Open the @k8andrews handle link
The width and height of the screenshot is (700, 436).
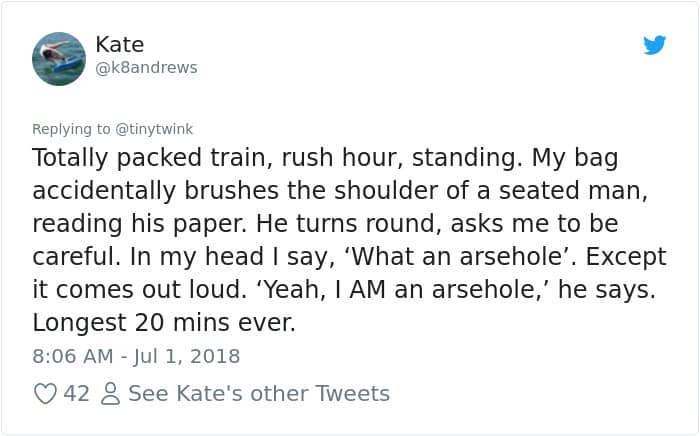[146, 68]
